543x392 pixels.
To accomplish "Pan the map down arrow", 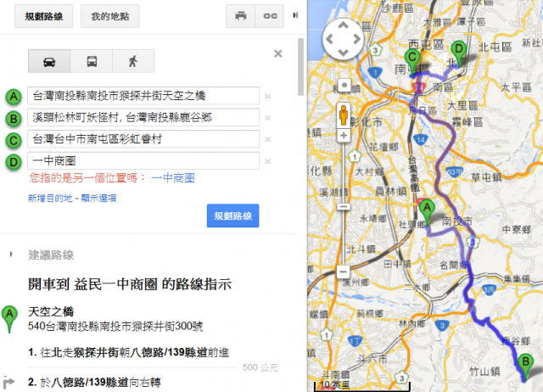I will tap(343, 53).
